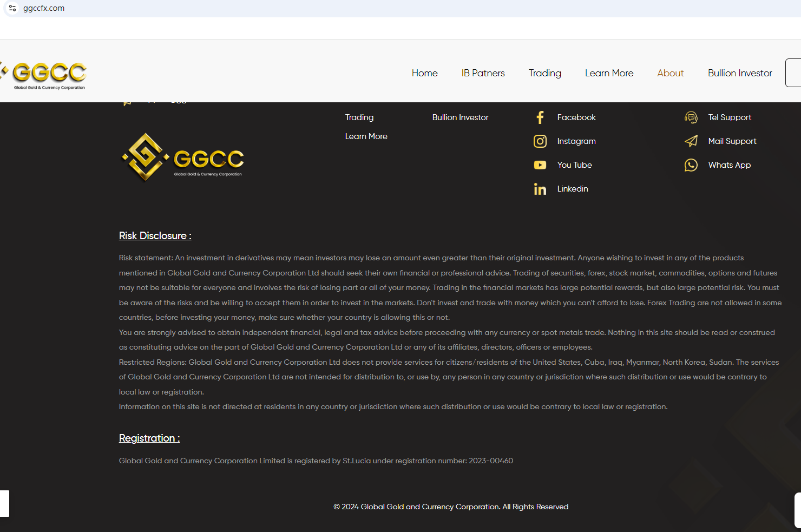Open the Trading menu in the header

tap(544, 73)
